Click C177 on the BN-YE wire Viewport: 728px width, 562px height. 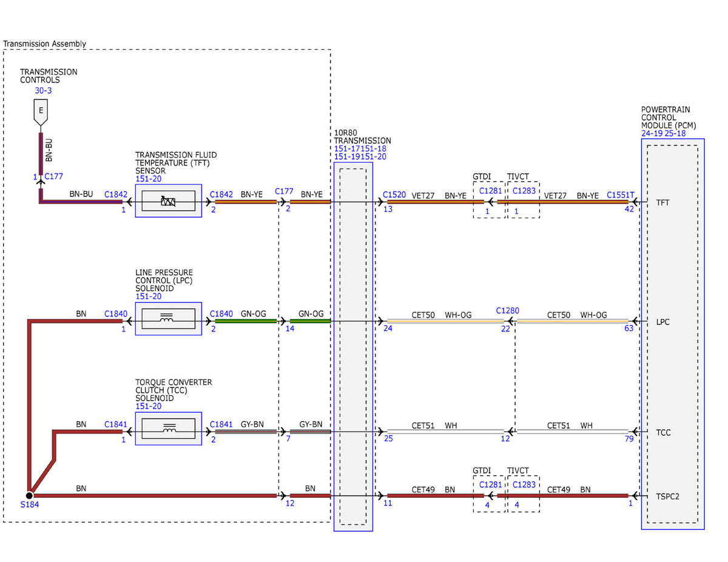pos(284,191)
